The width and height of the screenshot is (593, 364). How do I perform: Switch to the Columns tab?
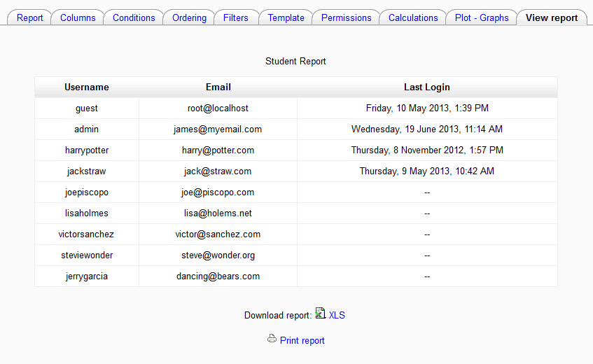pos(78,17)
